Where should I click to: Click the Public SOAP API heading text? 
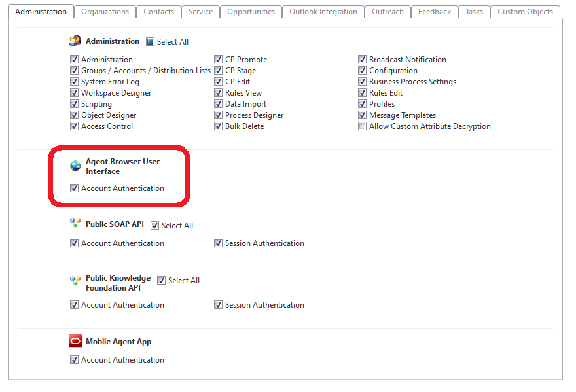[x=115, y=224]
